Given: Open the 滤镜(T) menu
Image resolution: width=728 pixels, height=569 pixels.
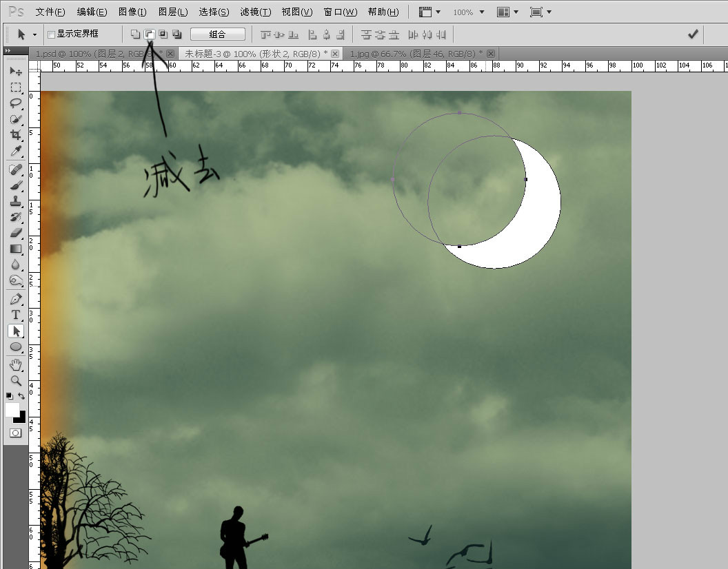Looking at the screenshot, I should (256, 12).
